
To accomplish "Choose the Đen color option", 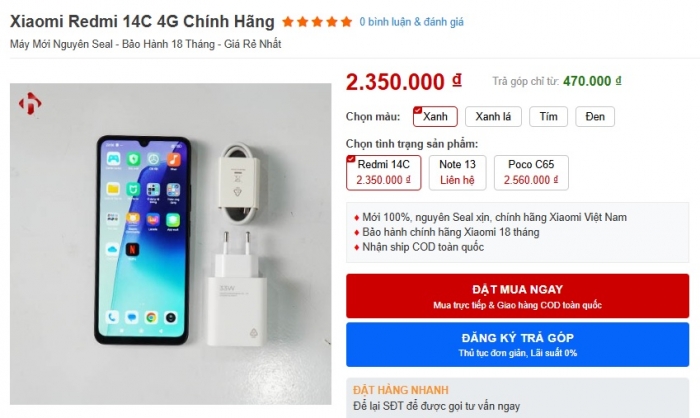I will point(595,117).
